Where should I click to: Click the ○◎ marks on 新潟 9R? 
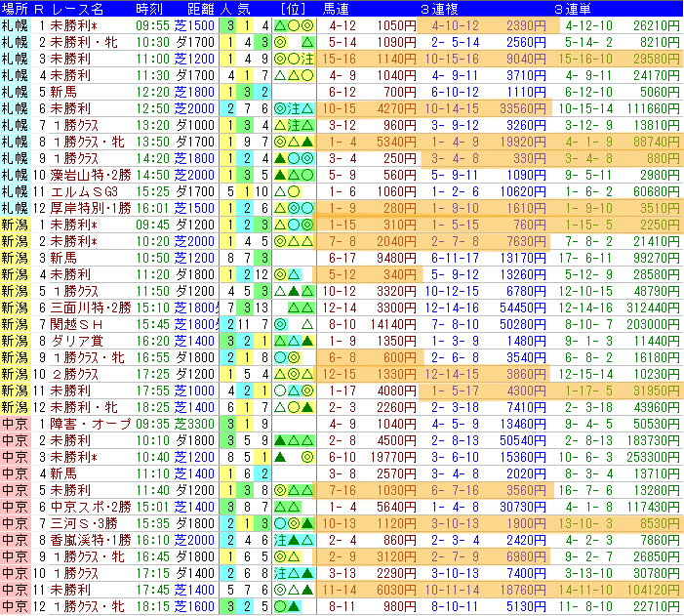(288, 357)
